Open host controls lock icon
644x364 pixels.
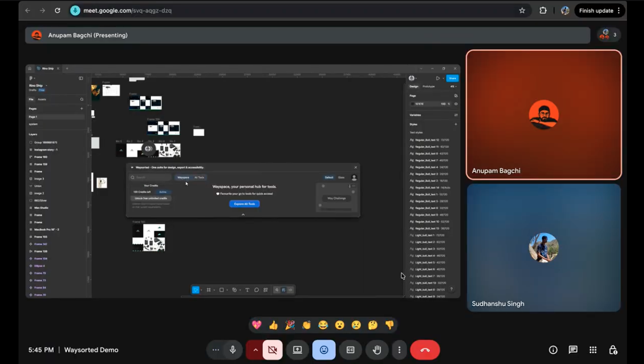613,350
